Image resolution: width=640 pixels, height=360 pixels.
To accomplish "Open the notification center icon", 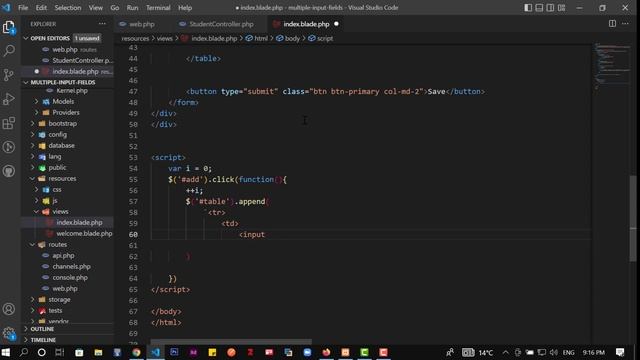I will coord(620,352).
